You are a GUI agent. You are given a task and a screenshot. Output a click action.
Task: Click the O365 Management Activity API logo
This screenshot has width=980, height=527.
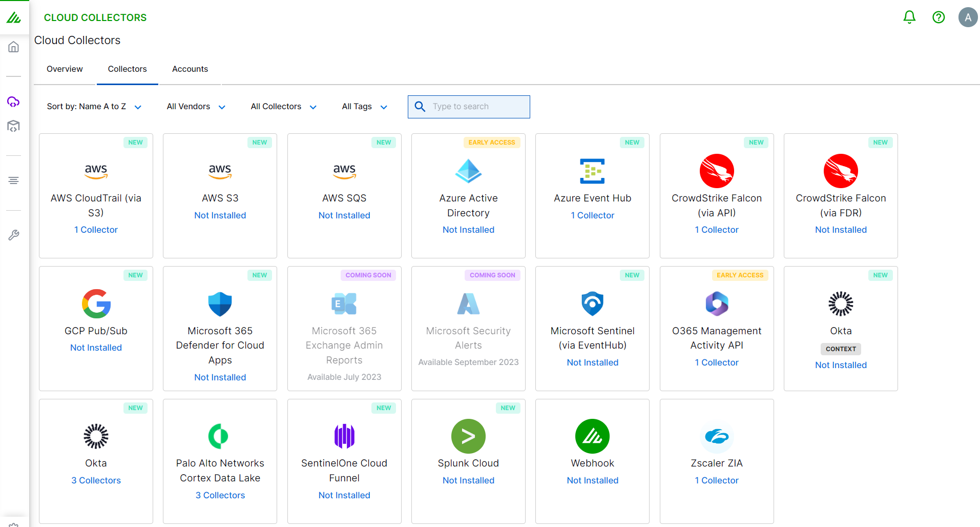click(x=717, y=303)
